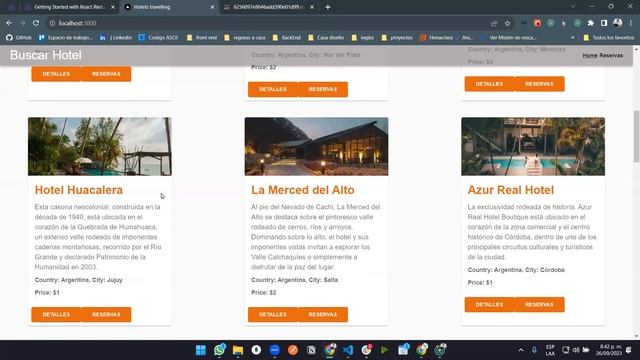Open the front end bookmark folder
Image resolution: width=640 pixels, height=360 pixels.
coord(202,38)
